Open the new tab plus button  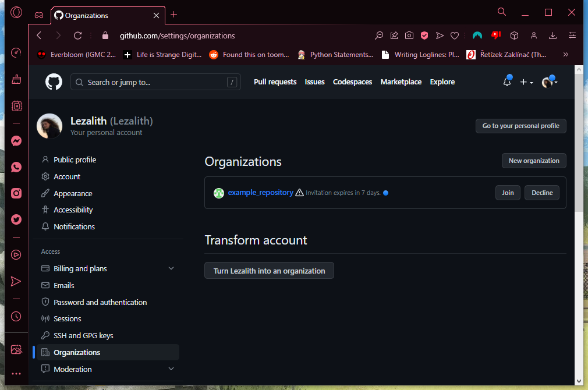[x=173, y=15]
